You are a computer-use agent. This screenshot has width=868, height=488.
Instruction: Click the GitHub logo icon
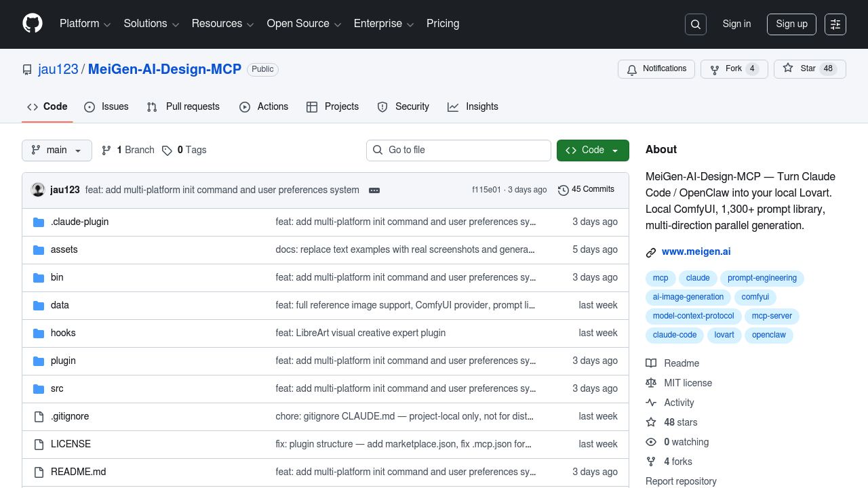point(33,24)
